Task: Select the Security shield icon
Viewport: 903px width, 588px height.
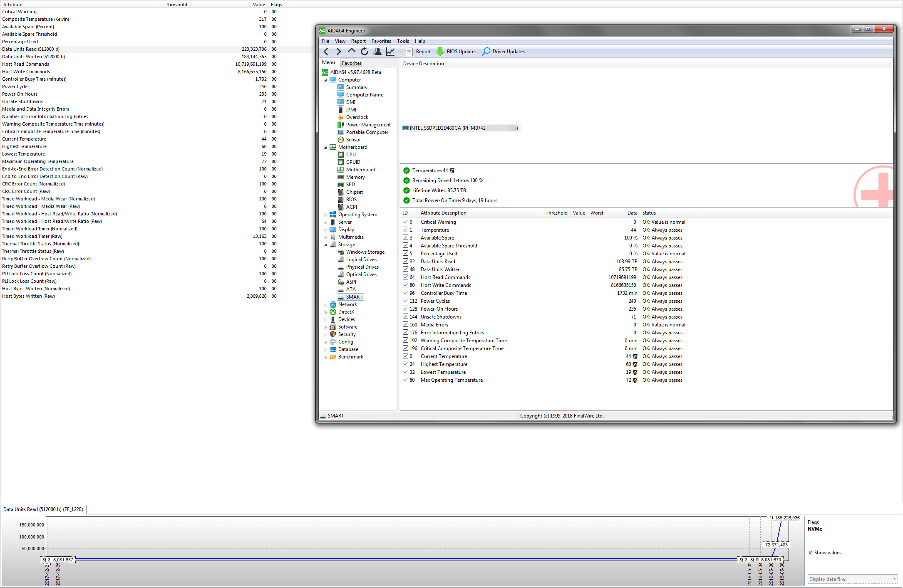Action: coord(333,334)
